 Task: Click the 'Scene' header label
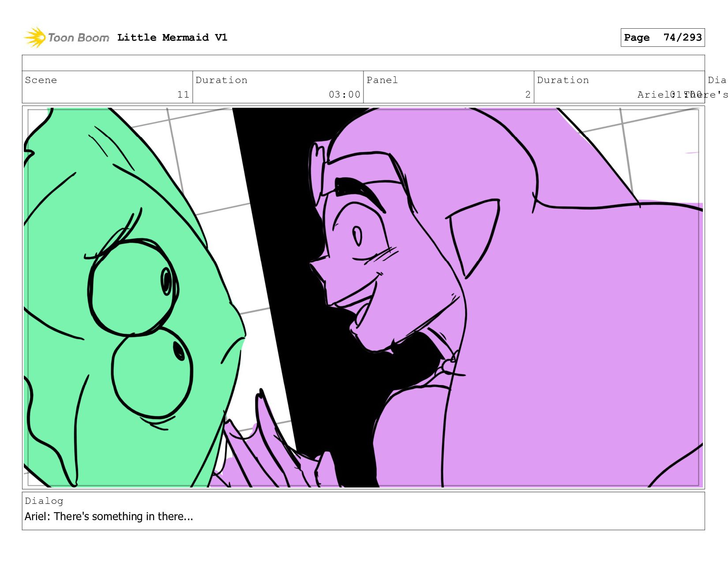(41, 80)
